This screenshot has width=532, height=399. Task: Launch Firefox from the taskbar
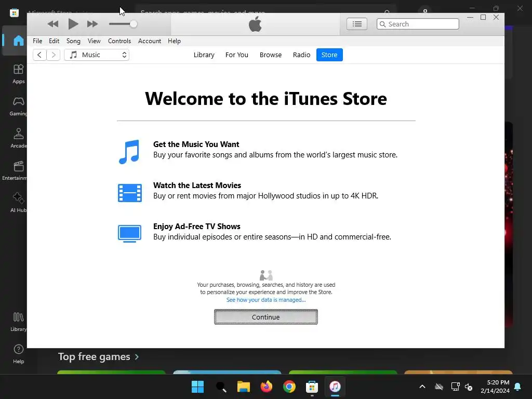tap(267, 387)
